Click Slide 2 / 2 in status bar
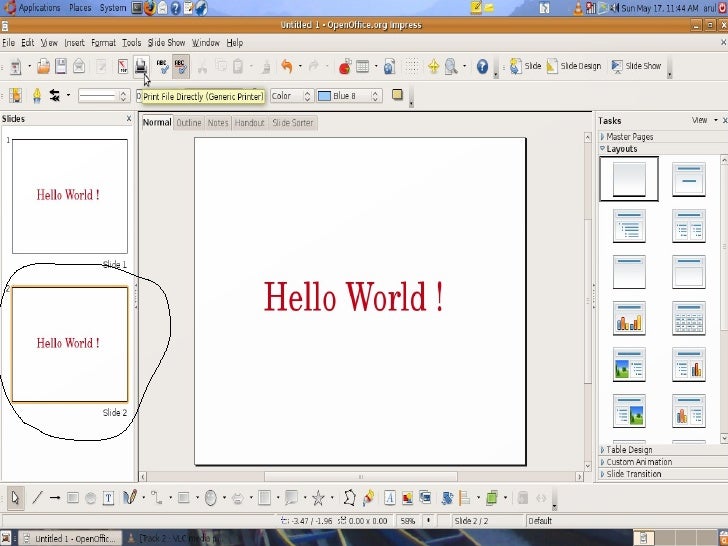Viewport: 728px width, 546px height. coord(471,521)
